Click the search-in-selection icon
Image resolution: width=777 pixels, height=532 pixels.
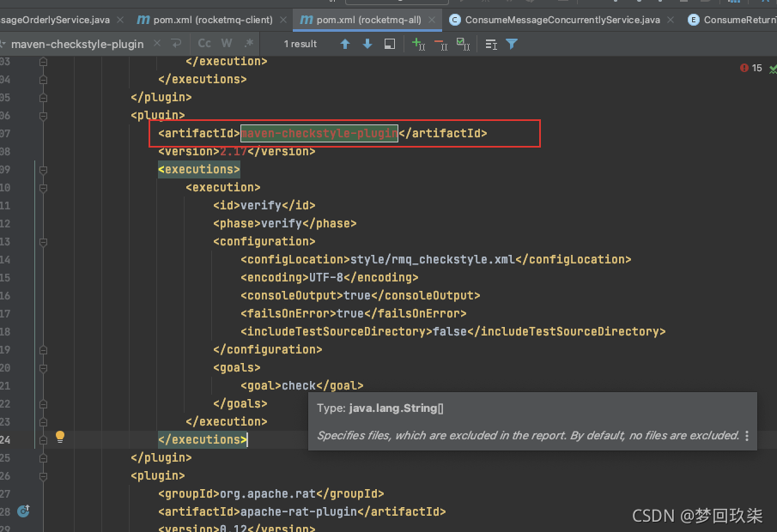[x=389, y=44]
